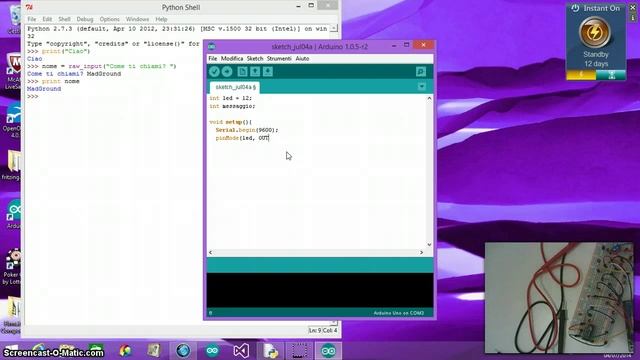Click the 'Ln: 9 Col: 4' Python Shell status
This screenshot has height=360, width=640.
[x=323, y=330]
